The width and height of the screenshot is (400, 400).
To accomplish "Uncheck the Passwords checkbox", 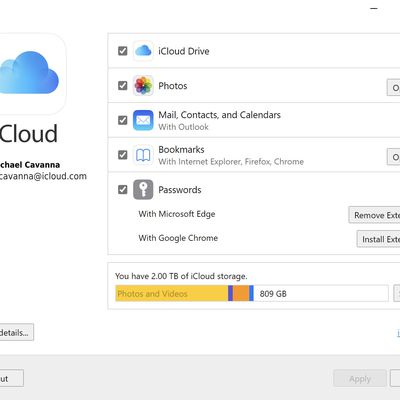I will point(123,189).
